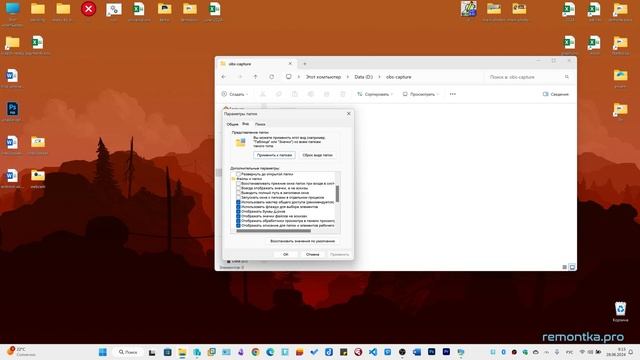This screenshot has height=360, width=640.
Task: Go back in the Explorer window
Action: (x=224, y=77)
